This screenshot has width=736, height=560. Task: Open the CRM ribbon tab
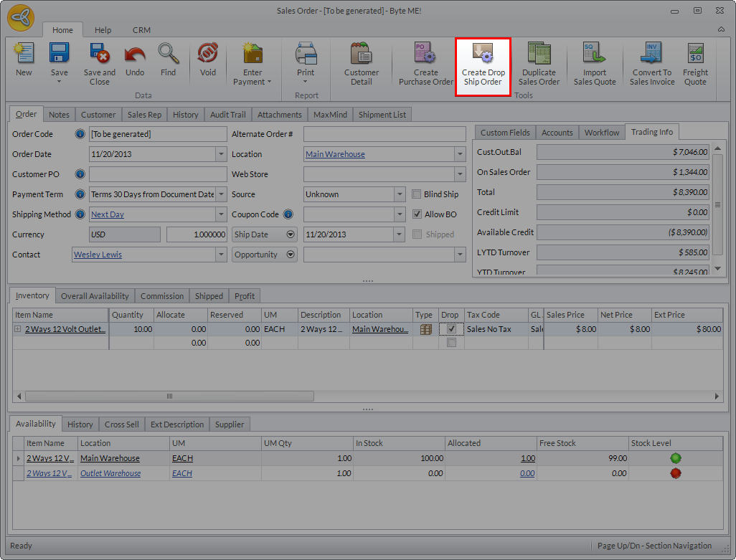141,30
